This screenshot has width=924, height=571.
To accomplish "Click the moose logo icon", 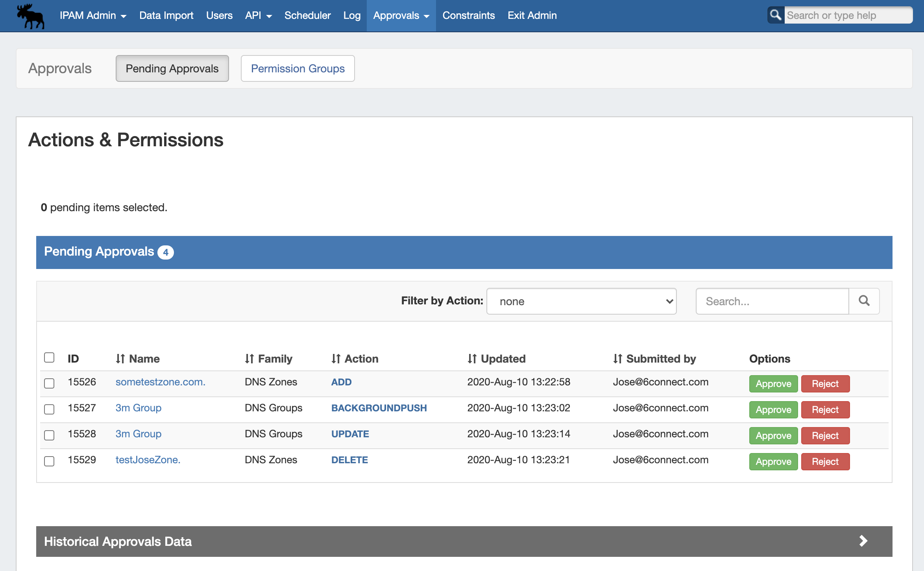I will point(31,16).
